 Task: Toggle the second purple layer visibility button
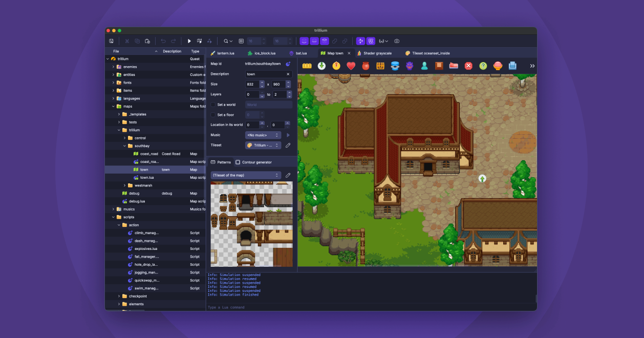pos(314,41)
